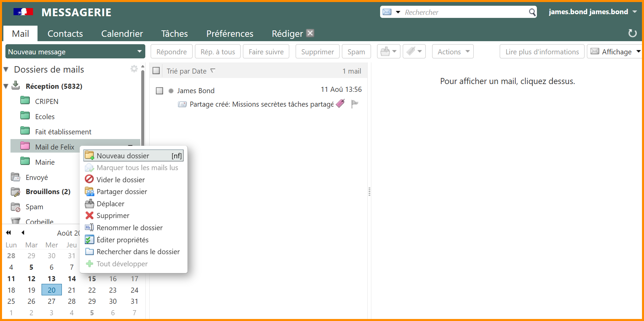
Task: Click the Lire plus d'informations button
Action: 542,52
